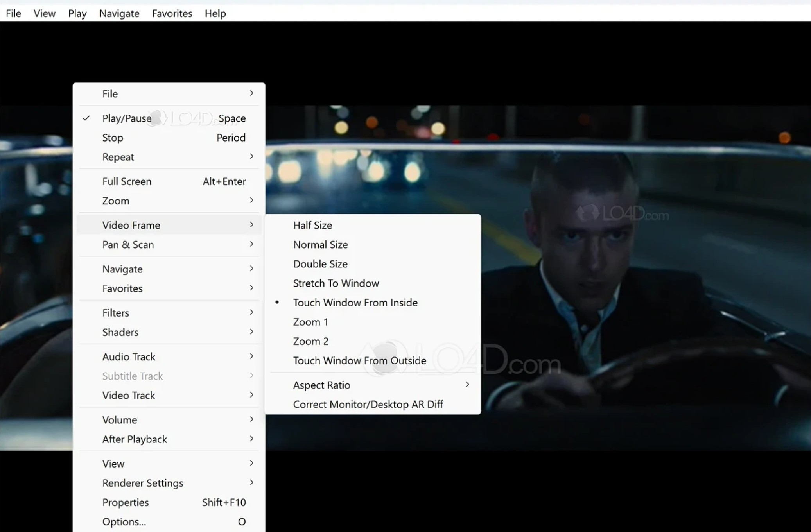Select Zoom 1 video frame option
811x532 pixels.
coord(373,322)
